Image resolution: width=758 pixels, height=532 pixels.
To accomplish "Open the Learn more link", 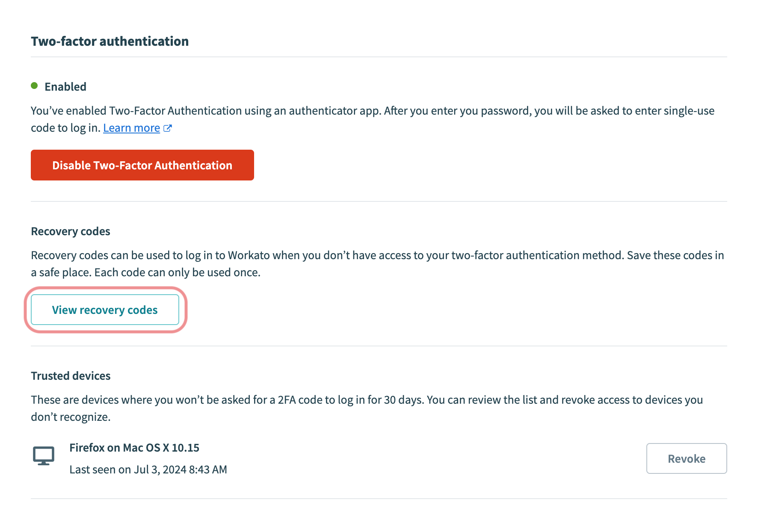I will [x=131, y=128].
